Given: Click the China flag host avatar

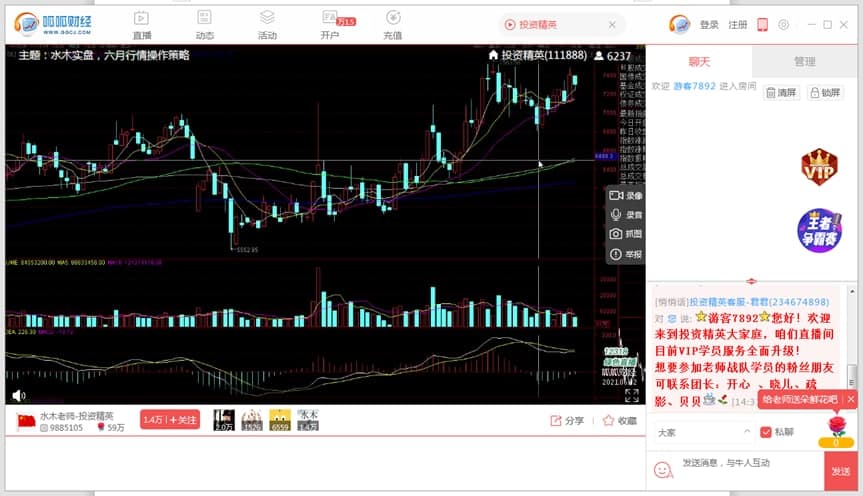Looking at the screenshot, I should [26, 421].
